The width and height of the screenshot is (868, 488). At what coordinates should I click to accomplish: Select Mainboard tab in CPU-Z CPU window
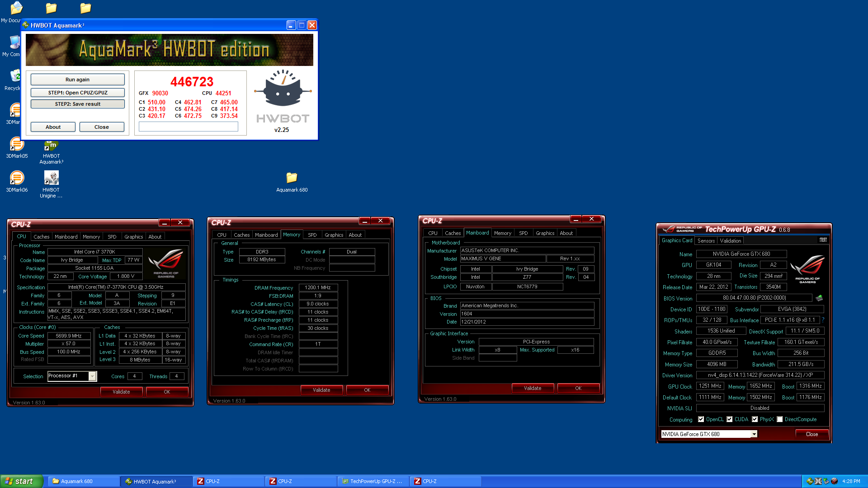pyautogui.click(x=66, y=237)
